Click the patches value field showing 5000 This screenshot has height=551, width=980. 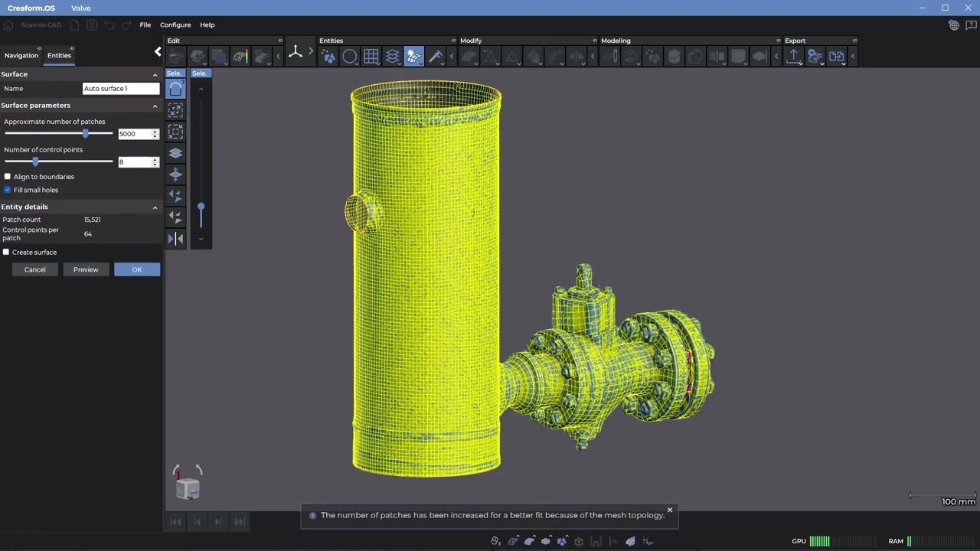click(x=135, y=134)
